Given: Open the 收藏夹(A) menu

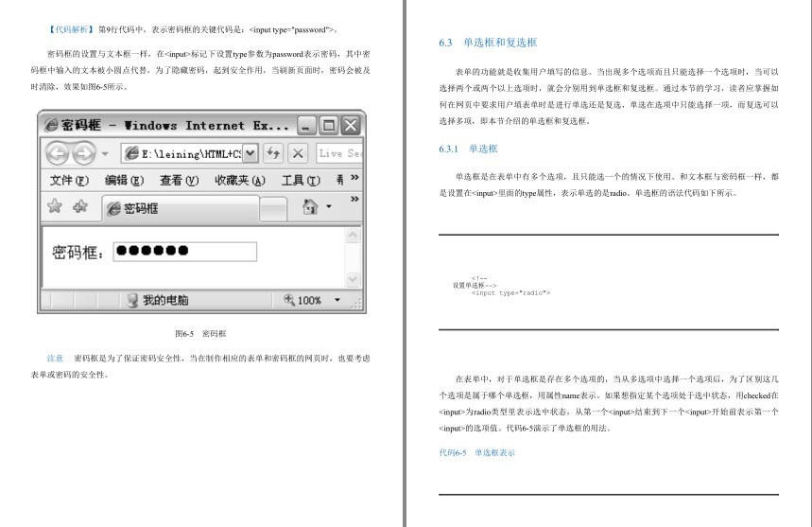Looking at the screenshot, I should 240,181.
